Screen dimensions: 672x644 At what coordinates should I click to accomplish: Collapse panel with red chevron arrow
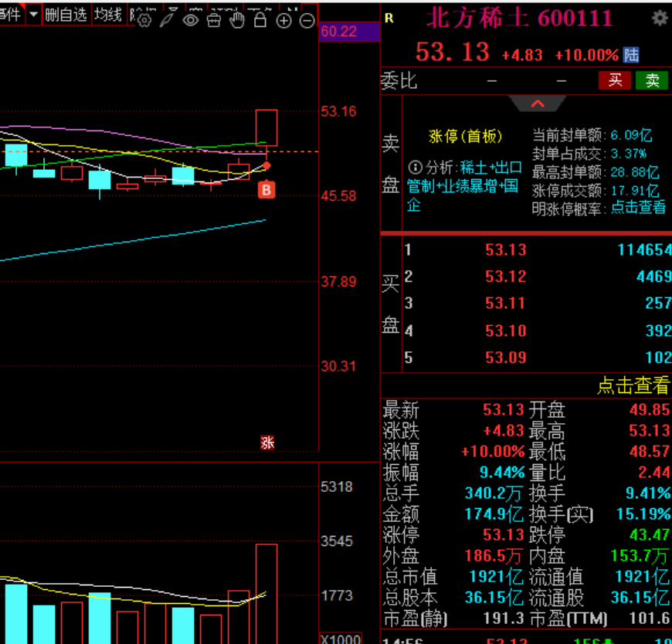(x=538, y=103)
